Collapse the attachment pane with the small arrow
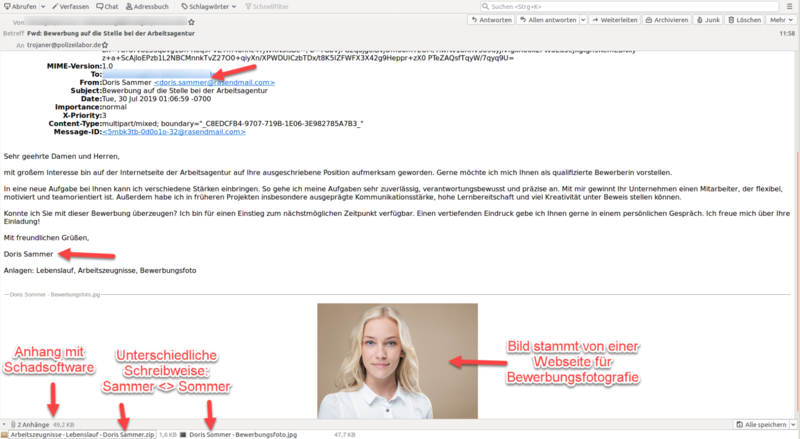 click(x=4, y=425)
